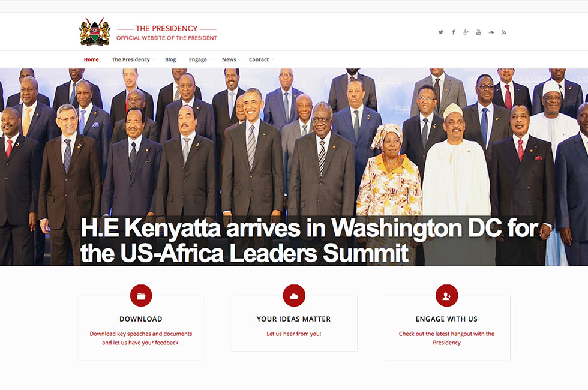Open the News menu item

229,59
